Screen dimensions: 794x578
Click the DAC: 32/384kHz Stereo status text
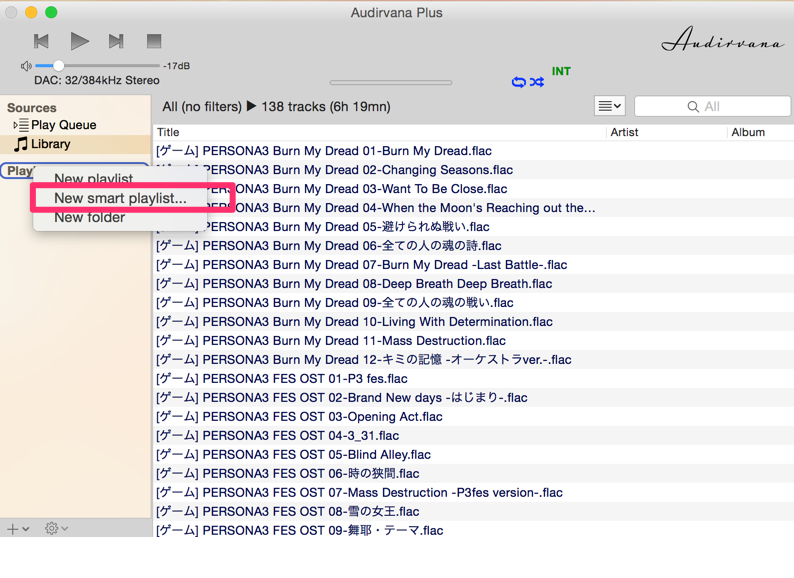coord(97,81)
